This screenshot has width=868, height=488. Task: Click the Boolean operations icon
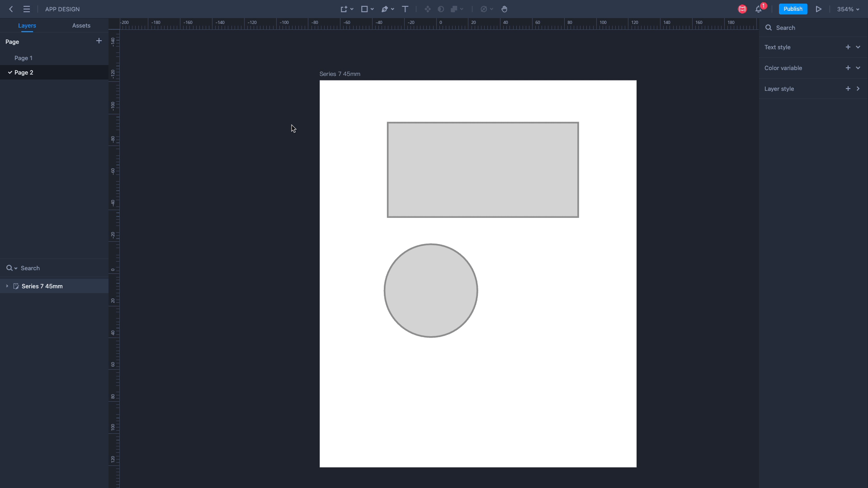pos(454,9)
